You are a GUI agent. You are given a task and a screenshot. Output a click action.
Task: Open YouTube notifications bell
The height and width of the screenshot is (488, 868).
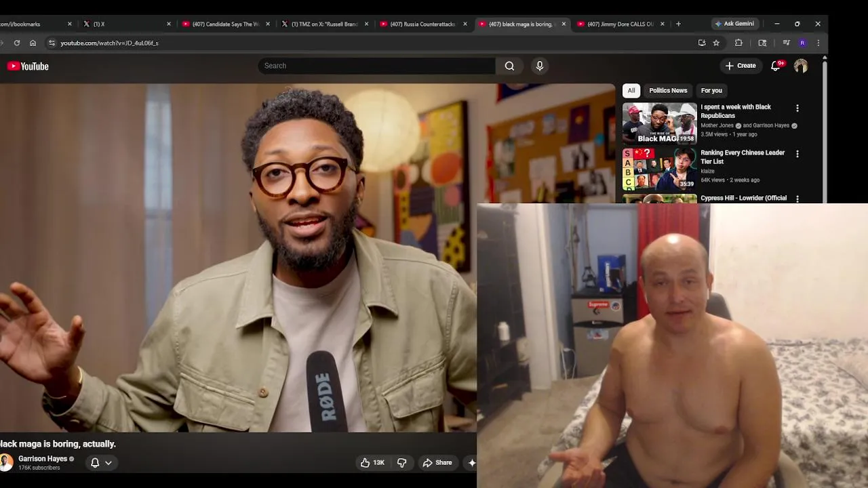click(x=776, y=66)
